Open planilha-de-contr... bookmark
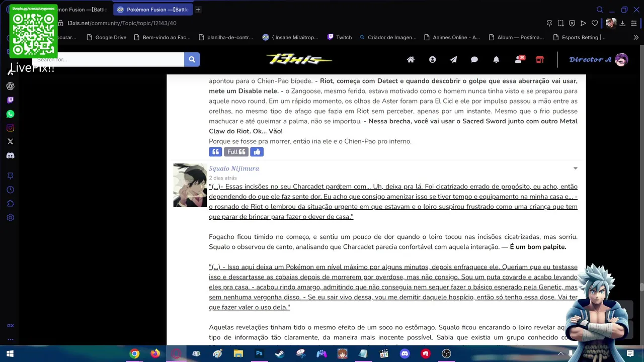This screenshot has width=644, height=362. point(226,37)
